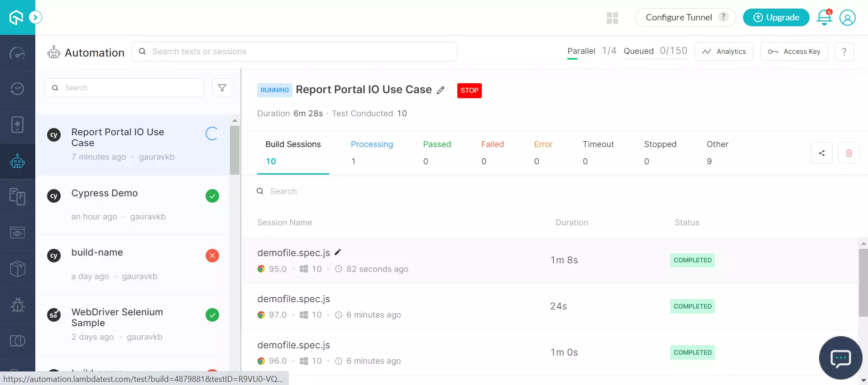This screenshot has height=385, width=868.
Task: Click the share build icon
Action: coord(821,153)
